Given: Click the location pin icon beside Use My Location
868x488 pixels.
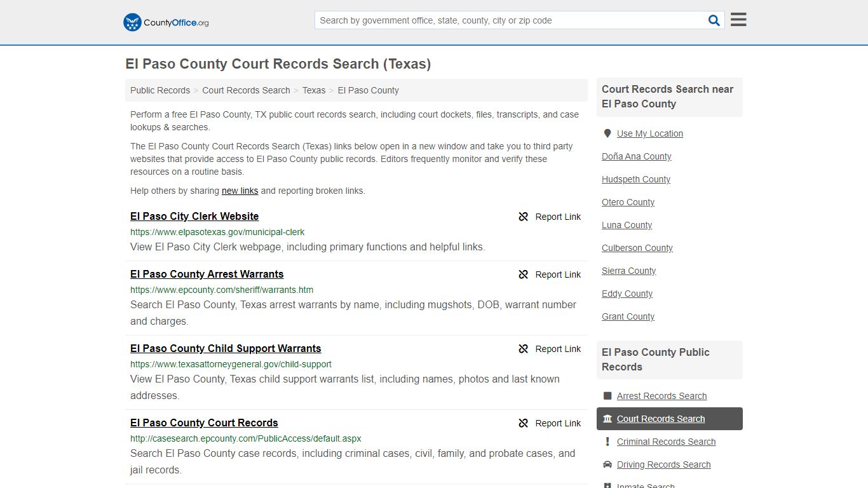Looking at the screenshot, I should click(x=607, y=133).
